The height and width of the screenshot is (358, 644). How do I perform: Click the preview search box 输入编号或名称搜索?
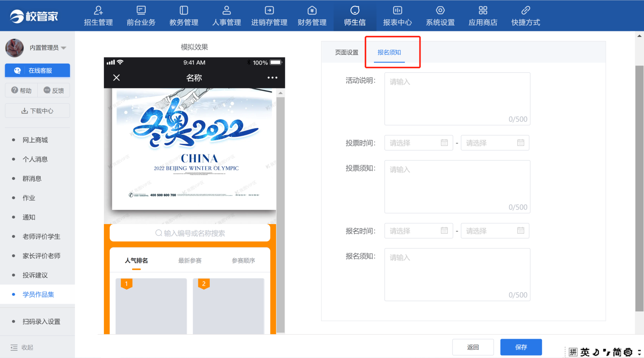[x=190, y=233]
